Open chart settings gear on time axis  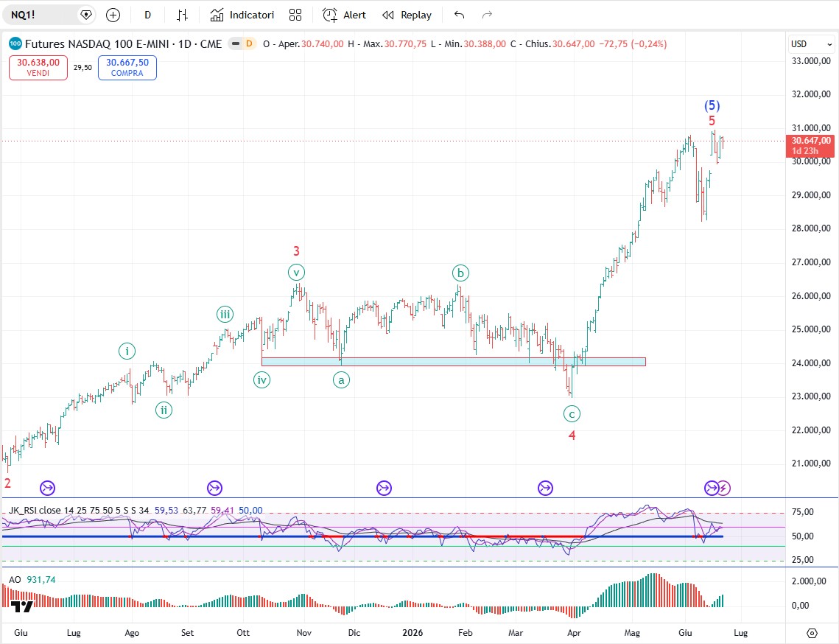point(812,633)
